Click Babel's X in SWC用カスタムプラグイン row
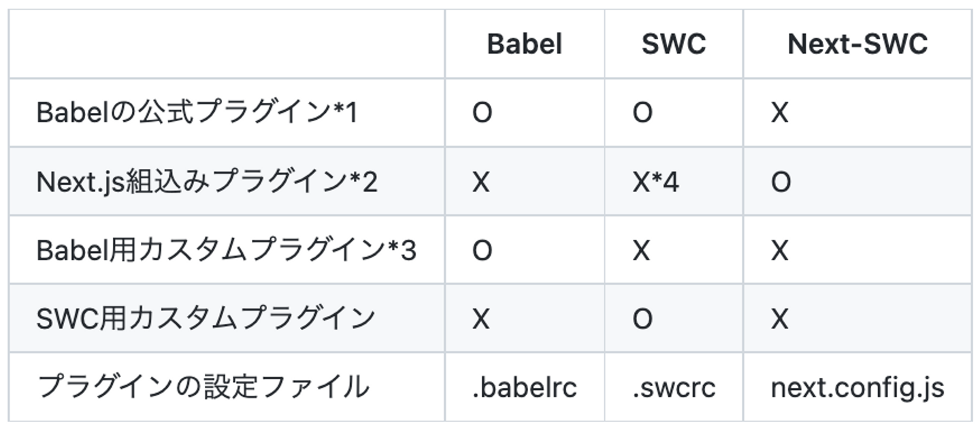The width and height of the screenshot is (980, 431). click(x=480, y=319)
